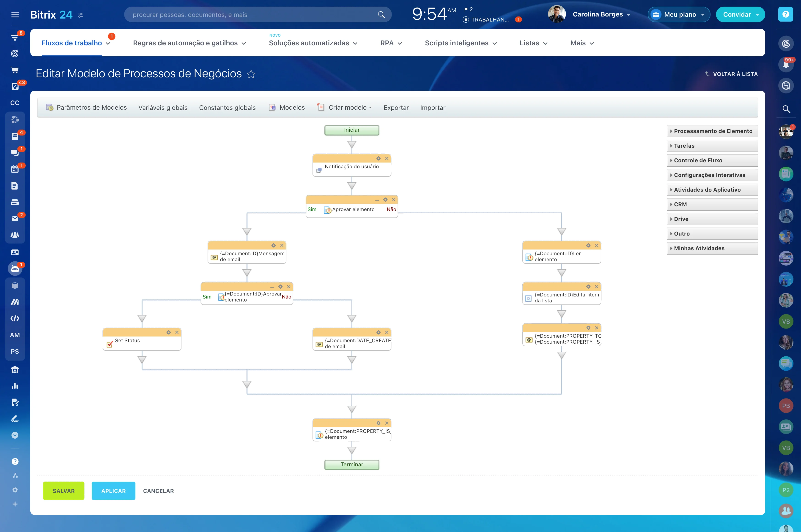Click inside the search input field
The image size is (801, 532).
coord(238,15)
